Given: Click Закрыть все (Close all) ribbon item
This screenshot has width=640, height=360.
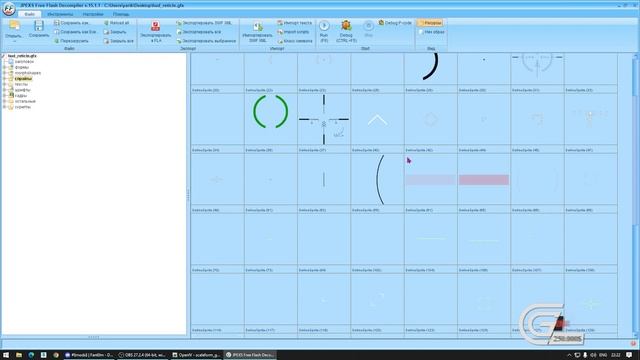Looking at the screenshot, I should click(118, 41).
